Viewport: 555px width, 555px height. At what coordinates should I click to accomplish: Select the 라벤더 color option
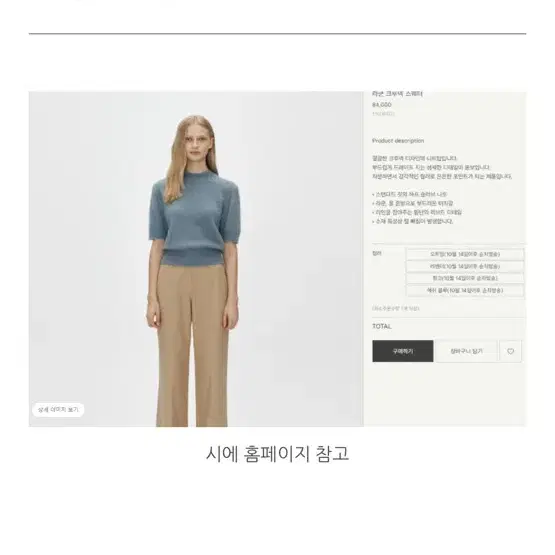click(465, 266)
